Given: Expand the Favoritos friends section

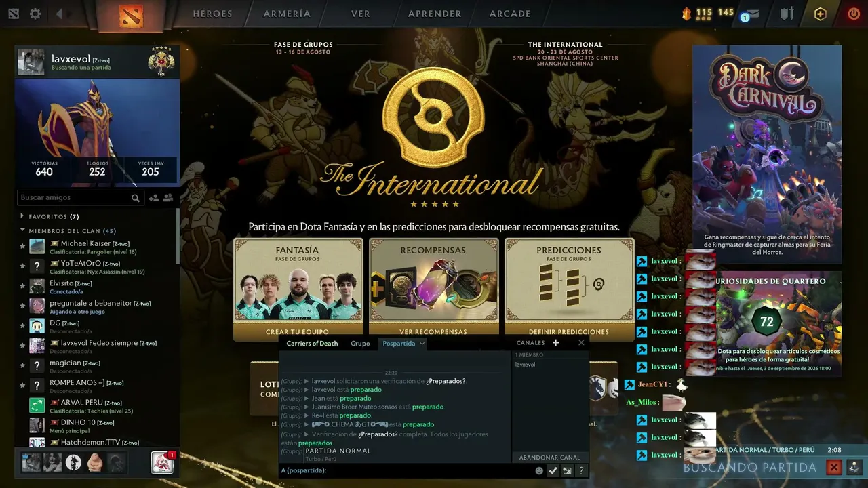Looking at the screenshot, I should [23, 217].
